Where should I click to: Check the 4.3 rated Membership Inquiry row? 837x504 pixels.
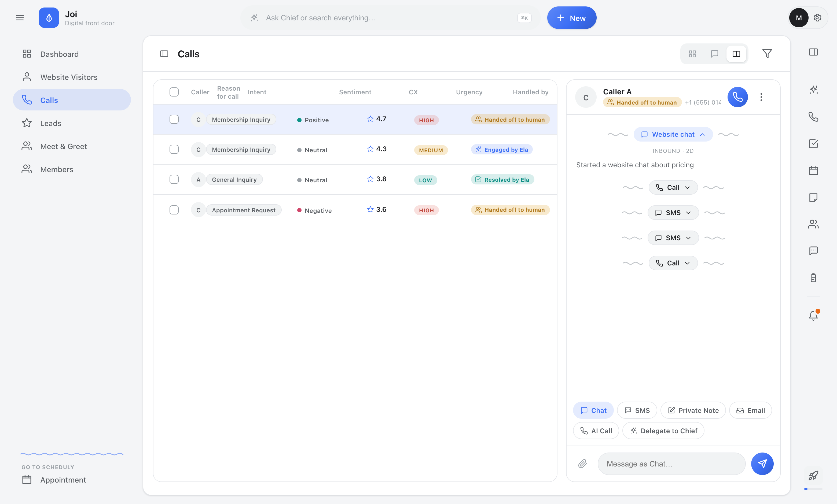click(174, 149)
